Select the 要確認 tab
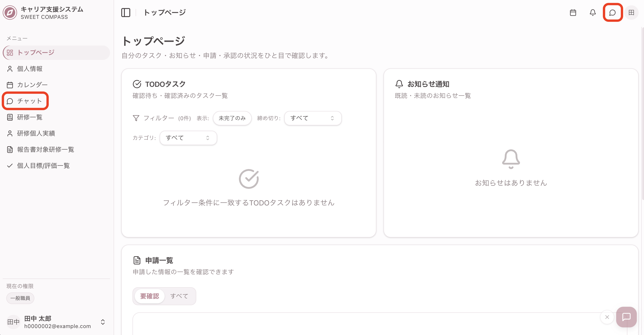This screenshot has height=335, width=644. [150, 296]
